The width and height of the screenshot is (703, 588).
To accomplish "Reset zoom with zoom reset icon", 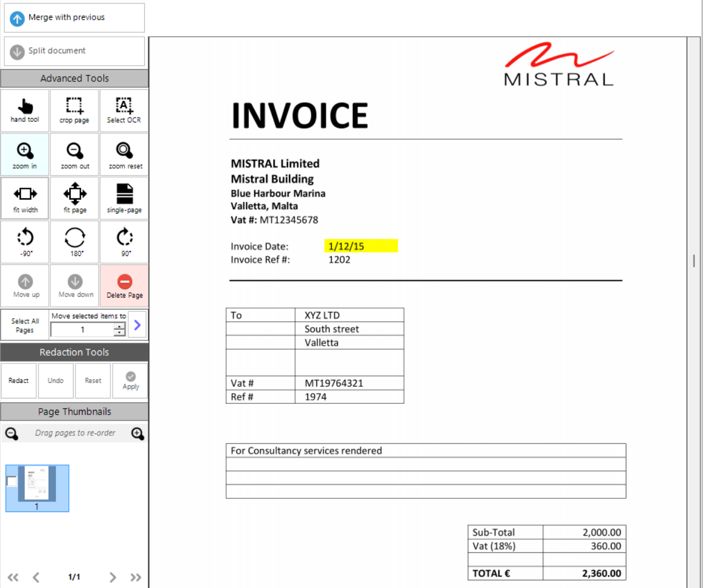I will 125,154.
